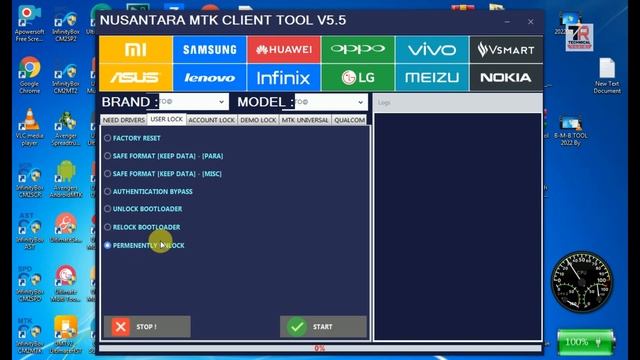
Task: Click the STOP ! button
Action: pyautogui.click(x=147, y=327)
